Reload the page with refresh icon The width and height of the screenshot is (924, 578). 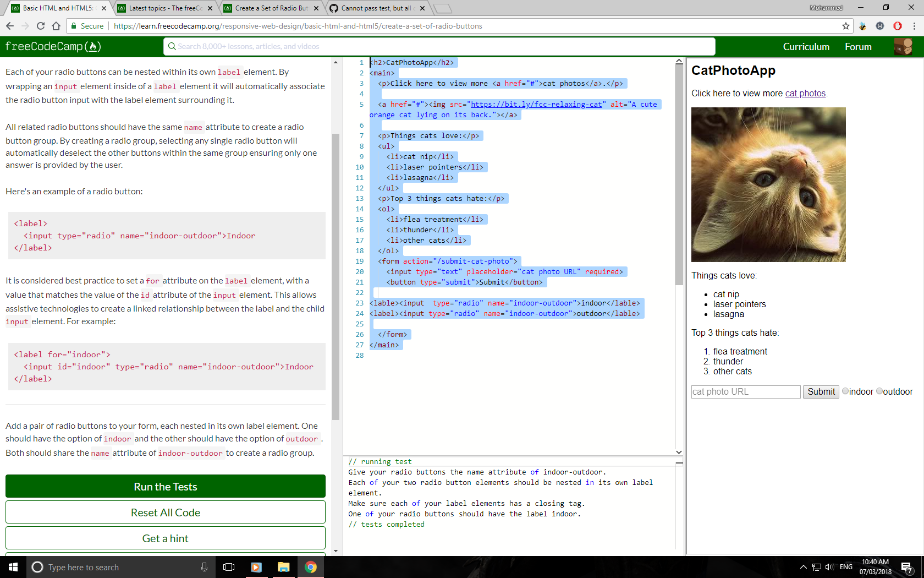click(40, 26)
